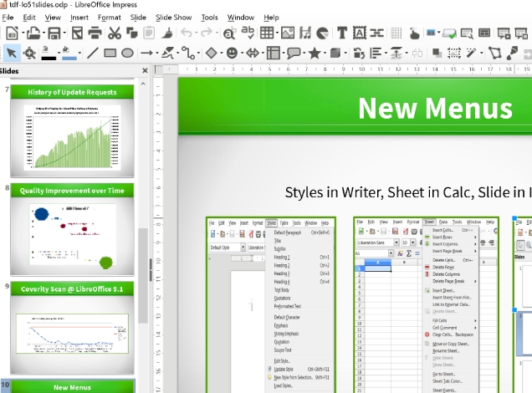Select the Line drawing tool
The width and height of the screenshot is (532, 393).
click(92, 54)
